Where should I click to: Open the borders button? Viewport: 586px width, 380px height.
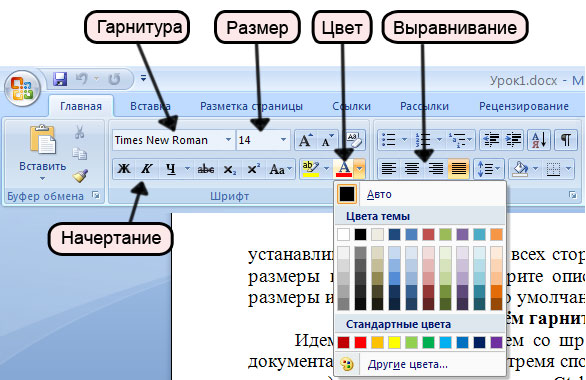(553, 169)
